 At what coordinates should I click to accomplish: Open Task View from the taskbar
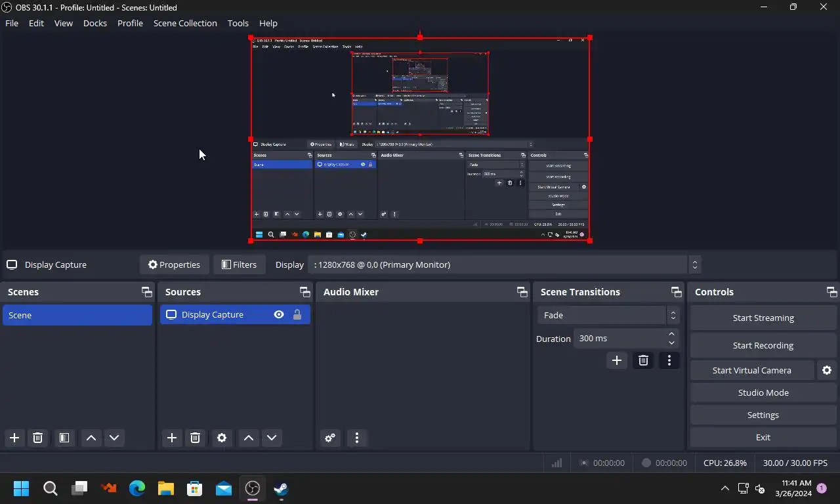coord(79,488)
